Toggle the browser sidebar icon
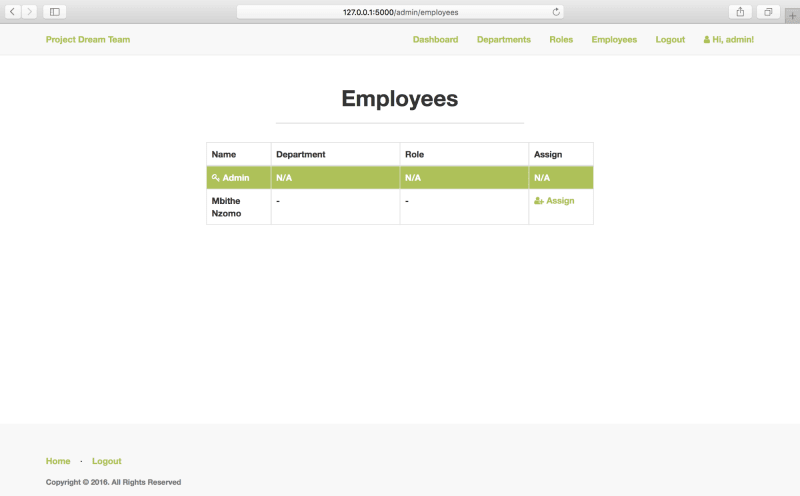The image size is (800, 496). tap(55, 12)
